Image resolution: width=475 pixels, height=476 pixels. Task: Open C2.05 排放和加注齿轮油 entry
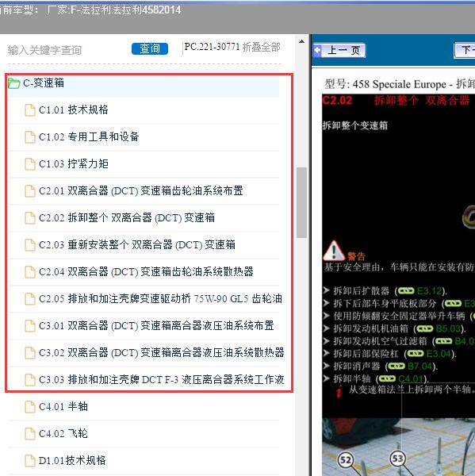pos(160,299)
